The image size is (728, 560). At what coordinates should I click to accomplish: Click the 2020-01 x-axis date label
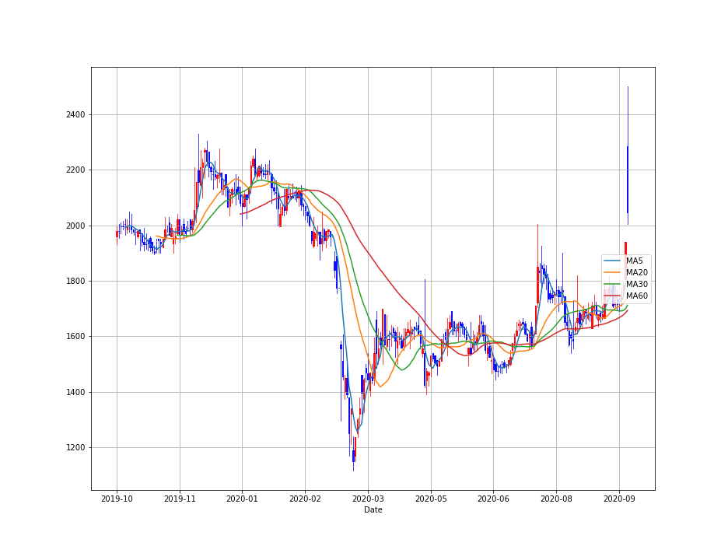tap(242, 499)
